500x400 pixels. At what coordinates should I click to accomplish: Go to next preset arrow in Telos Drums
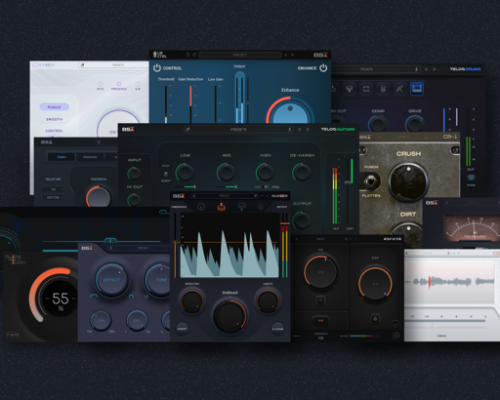tap(434, 69)
